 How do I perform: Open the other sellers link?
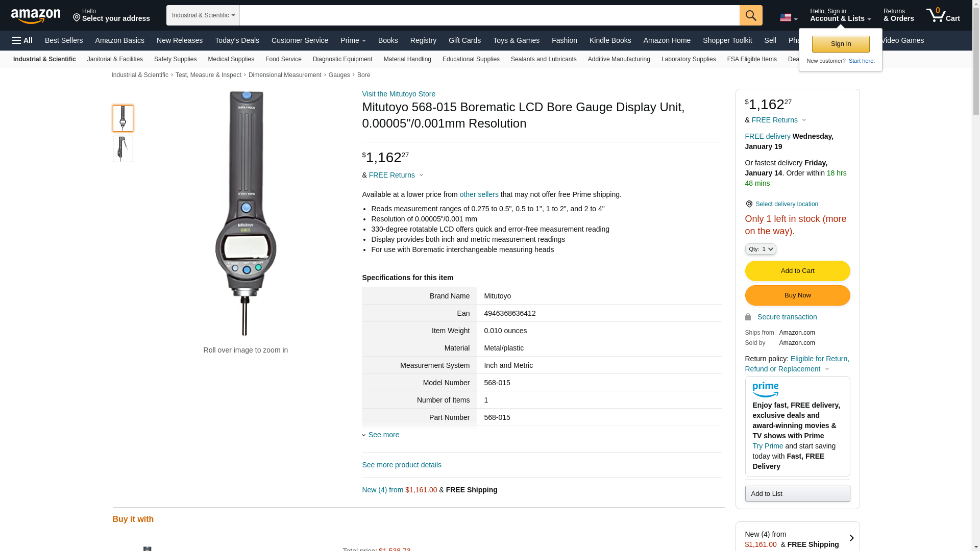coord(479,194)
